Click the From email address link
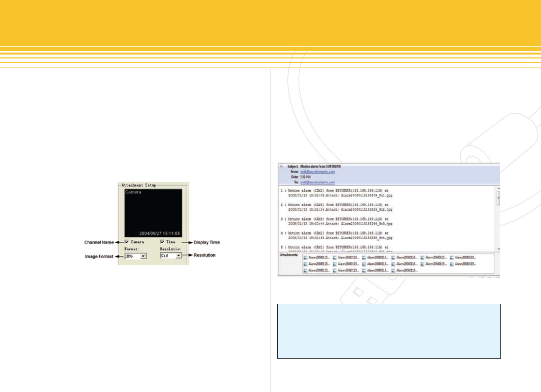 point(317,172)
